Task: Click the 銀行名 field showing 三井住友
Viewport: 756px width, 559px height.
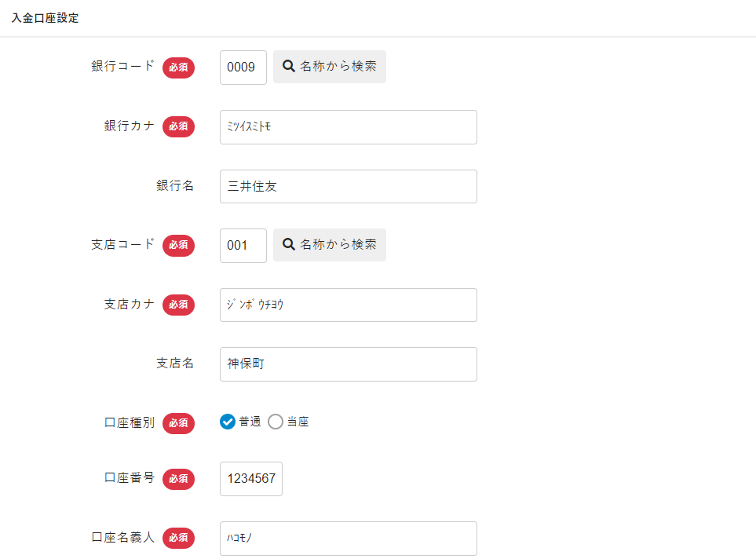Action: pyautogui.click(x=348, y=187)
